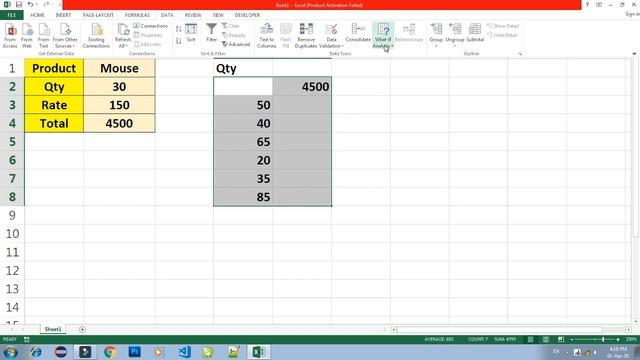Image resolution: width=640 pixels, height=360 pixels.
Task: Switch to the REVIEW tab
Action: pos(193,15)
